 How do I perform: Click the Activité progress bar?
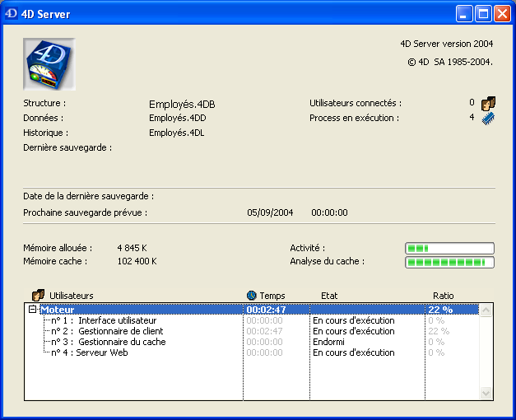point(449,248)
